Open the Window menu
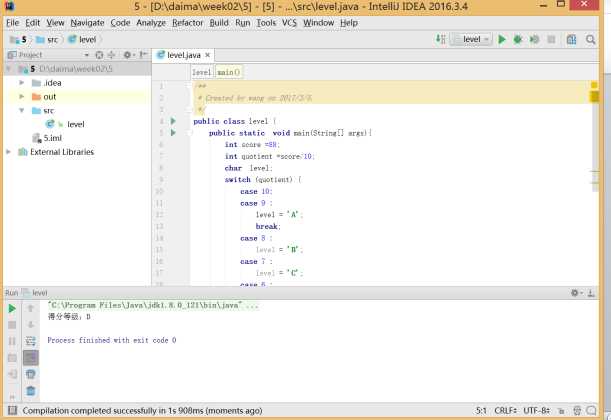 pos(318,23)
